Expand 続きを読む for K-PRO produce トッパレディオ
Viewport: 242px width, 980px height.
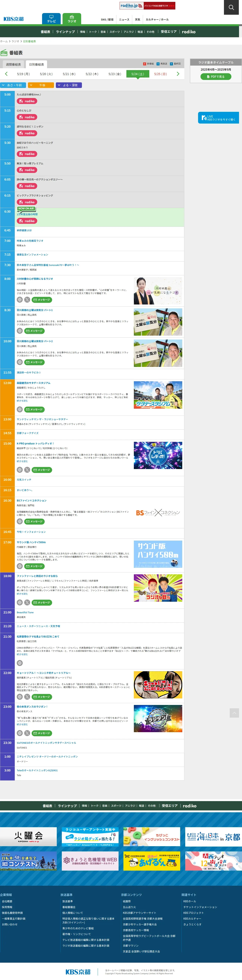pyautogui.click(x=22, y=461)
